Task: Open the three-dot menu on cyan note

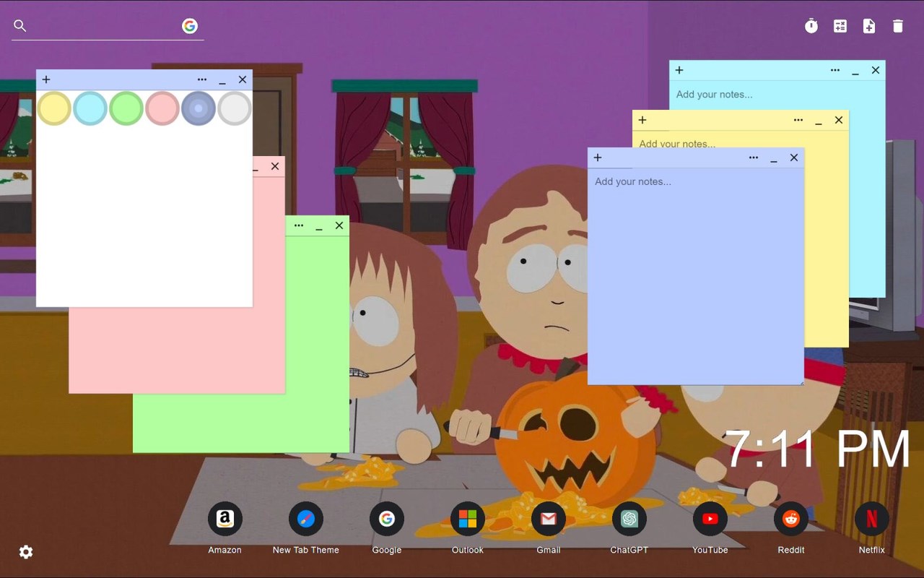Action: click(835, 70)
